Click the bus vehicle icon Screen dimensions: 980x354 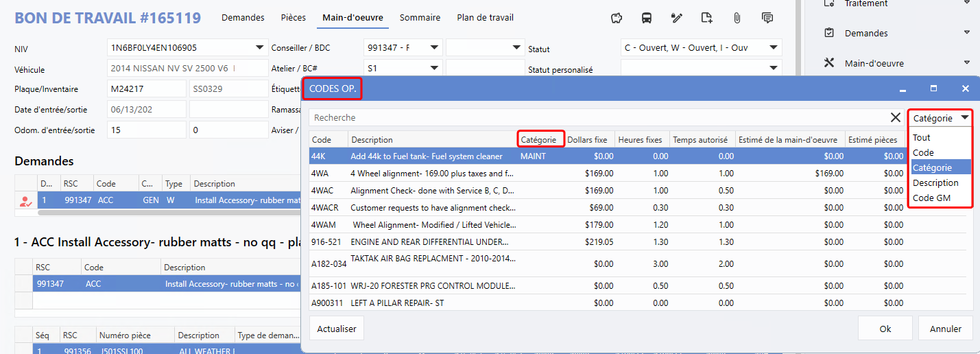(x=647, y=18)
